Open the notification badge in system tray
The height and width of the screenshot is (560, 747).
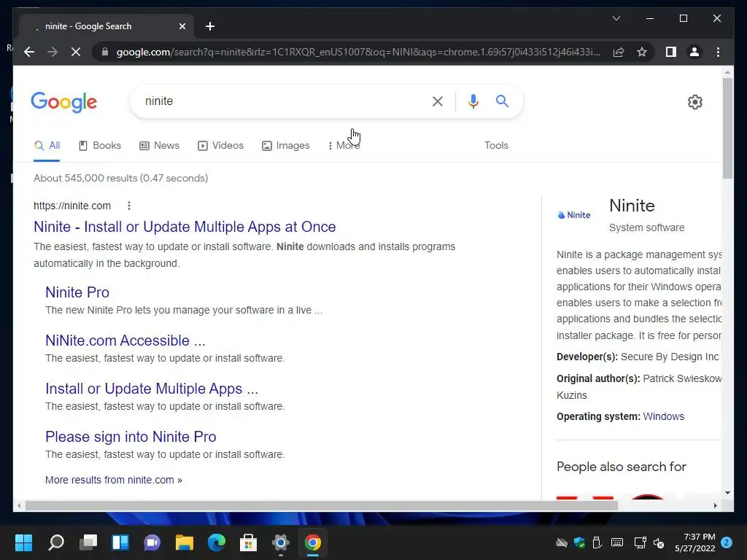(x=727, y=542)
